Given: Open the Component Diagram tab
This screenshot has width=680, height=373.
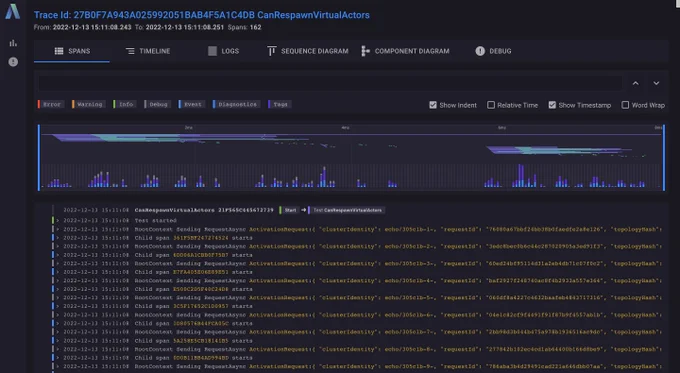Looking at the screenshot, I should coord(405,51).
